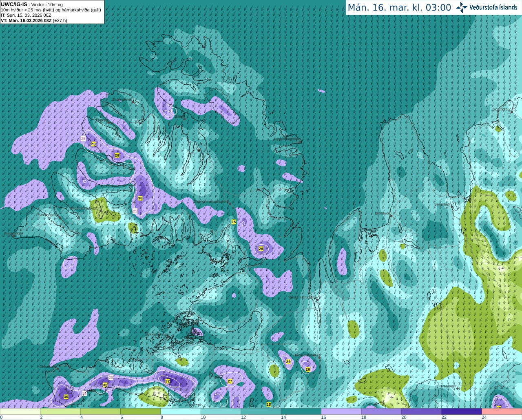Click the Stykkishólmur station label
The image size is (522, 420).
click(x=157, y=334)
